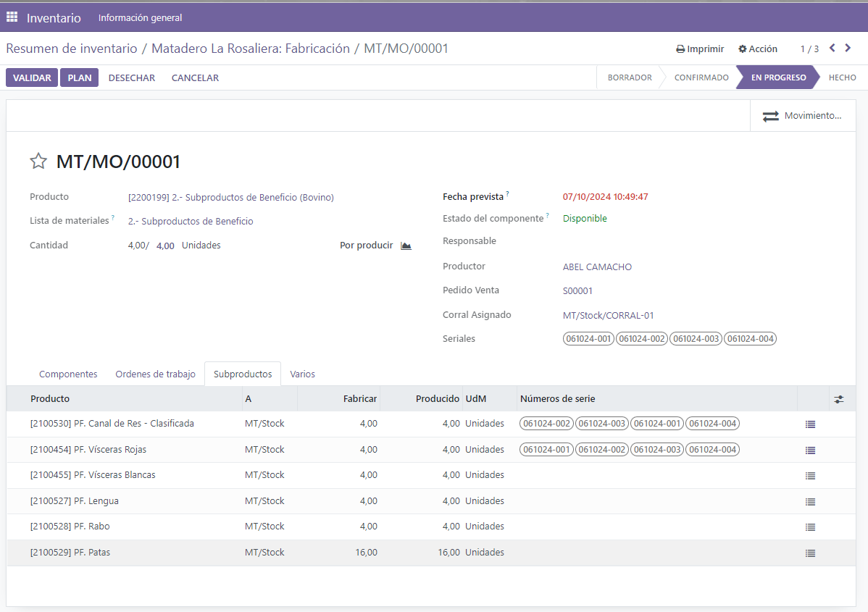
Task: Open the apps grid menu icon
Action: click(12, 17)
